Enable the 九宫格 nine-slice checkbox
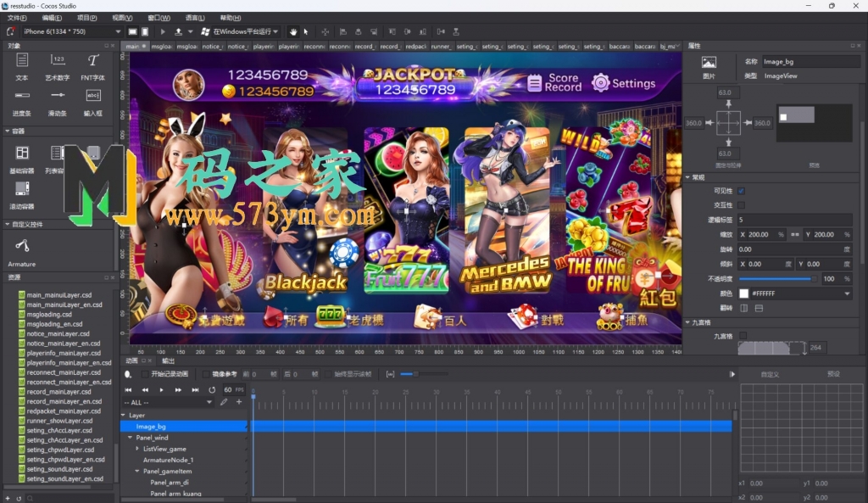 pos(743,336)
